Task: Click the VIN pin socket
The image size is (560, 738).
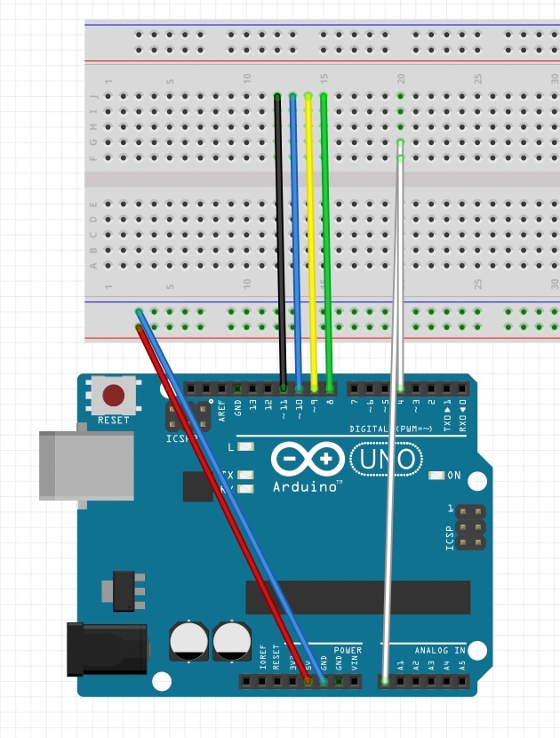Action: 355,681
